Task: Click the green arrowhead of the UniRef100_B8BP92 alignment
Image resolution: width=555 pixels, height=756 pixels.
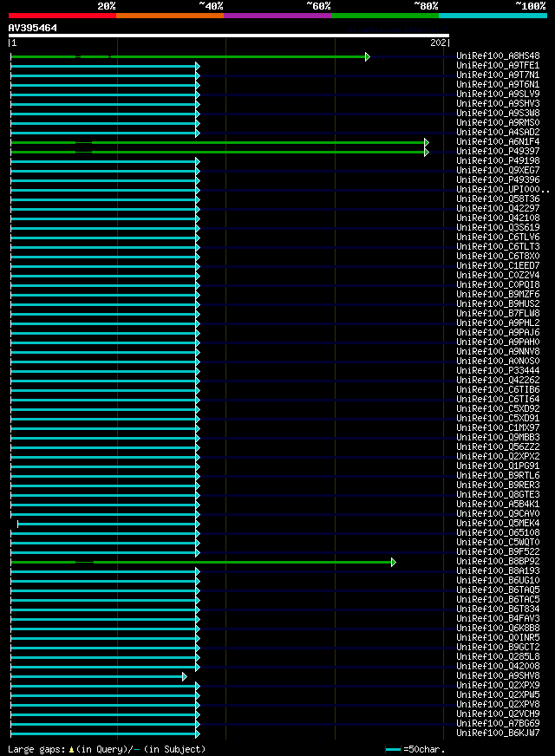Action: (x=394, y=562)
